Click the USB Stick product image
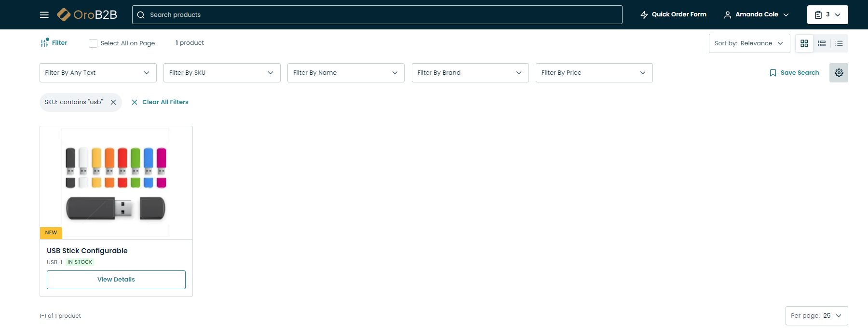Screen dimensions: 868x336 click(x=116, y=182)
